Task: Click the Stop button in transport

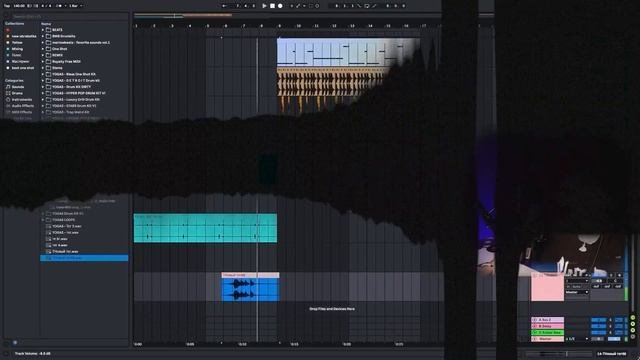Action: [272, 6]
